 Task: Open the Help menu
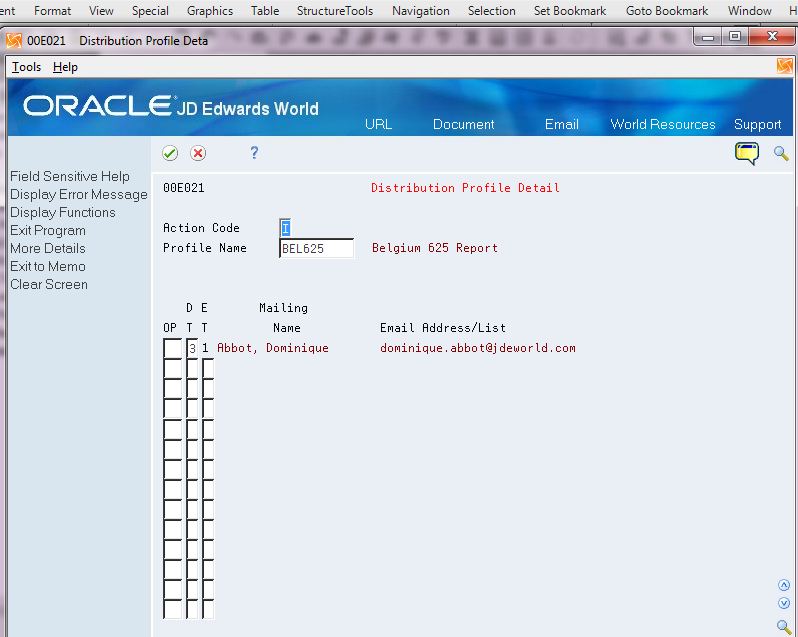(65, 67)
